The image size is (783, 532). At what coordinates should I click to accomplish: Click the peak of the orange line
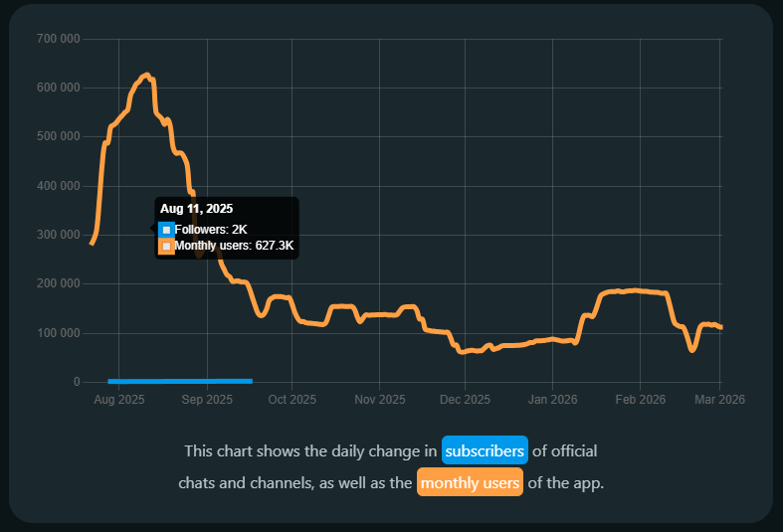coord(147,75)
